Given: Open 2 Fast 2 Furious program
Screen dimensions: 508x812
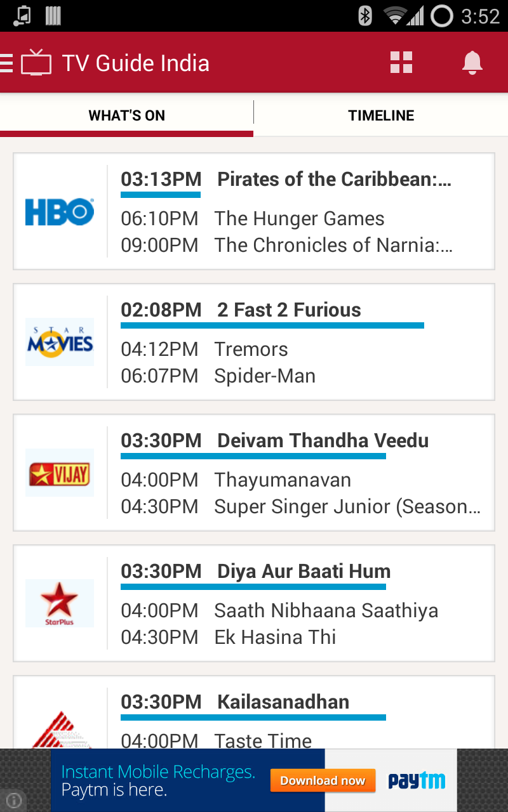Looking at the screenshot, I should click(289, 310).
